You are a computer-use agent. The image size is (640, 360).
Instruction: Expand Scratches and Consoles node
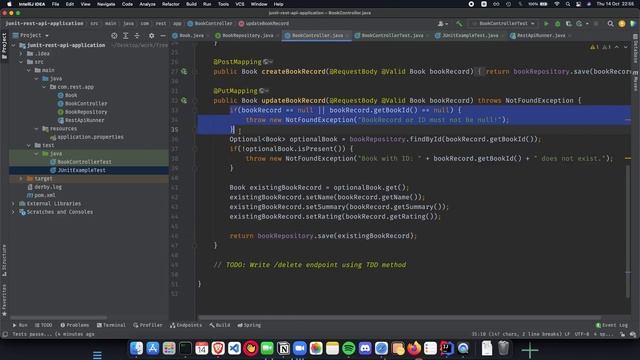click(13, 212)
